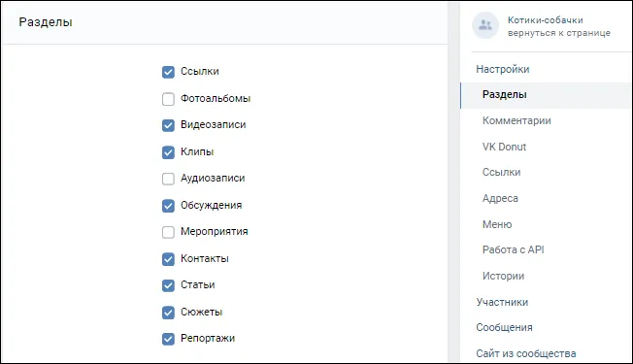Open Истории in the sidebar
633x364 pixels.
coord(504,276)
